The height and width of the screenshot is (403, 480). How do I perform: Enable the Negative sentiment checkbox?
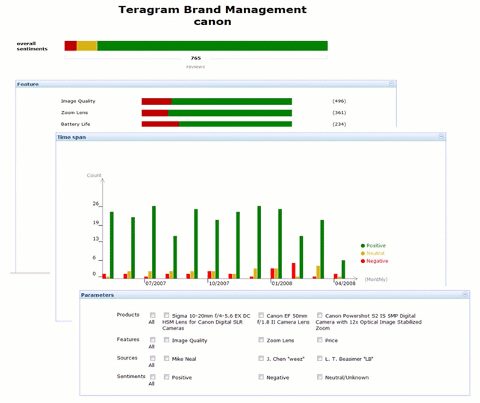pyautogui.click(x=261, y=377)
